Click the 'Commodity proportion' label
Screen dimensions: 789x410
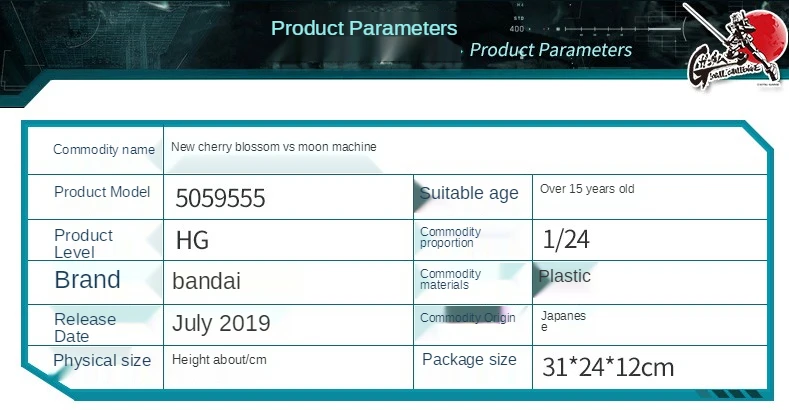[450, 237]
